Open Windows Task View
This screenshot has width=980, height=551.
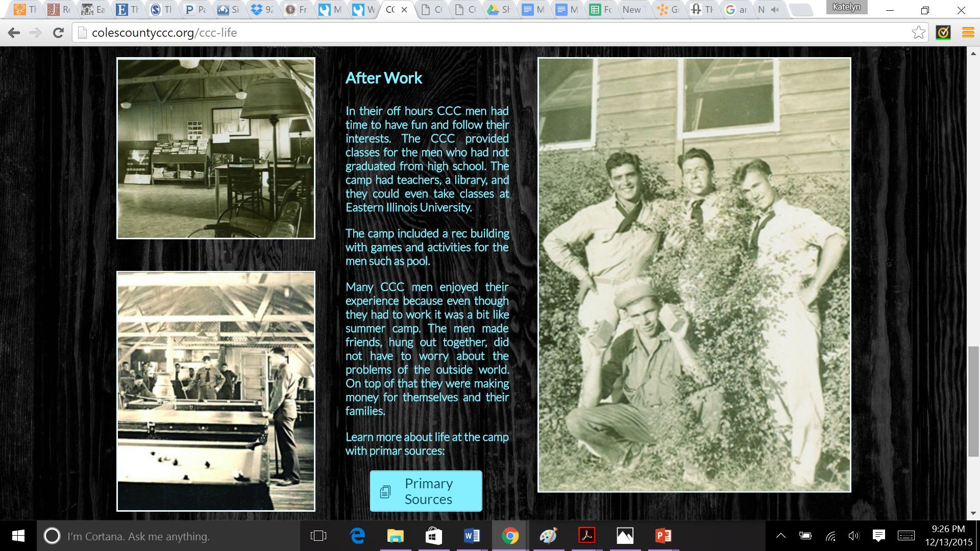click(x=318, y=536)
